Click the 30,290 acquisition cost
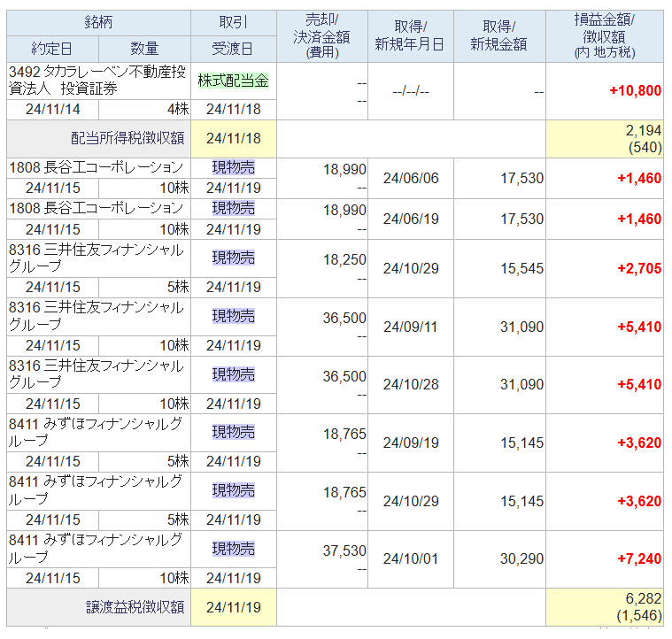 point(522,559)
